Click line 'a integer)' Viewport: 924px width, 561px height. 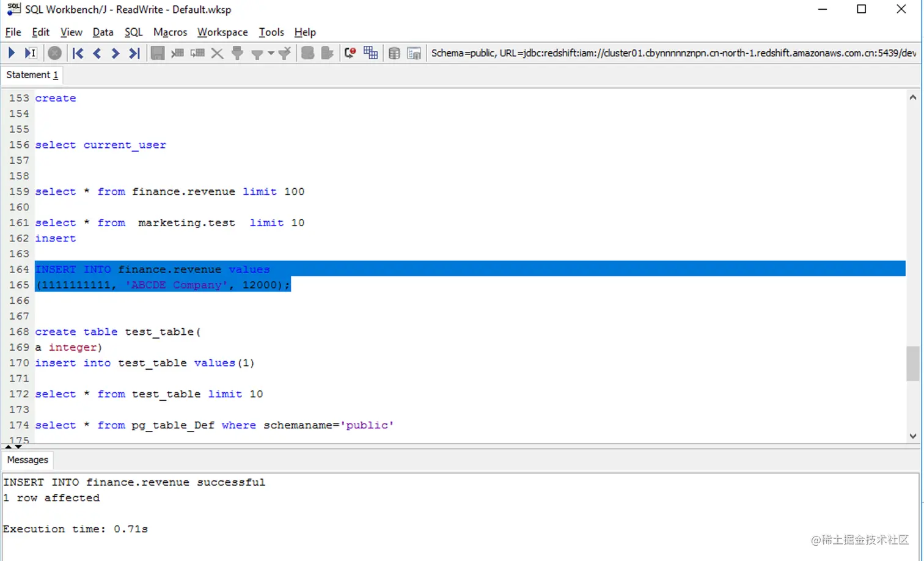click(68, 347)
